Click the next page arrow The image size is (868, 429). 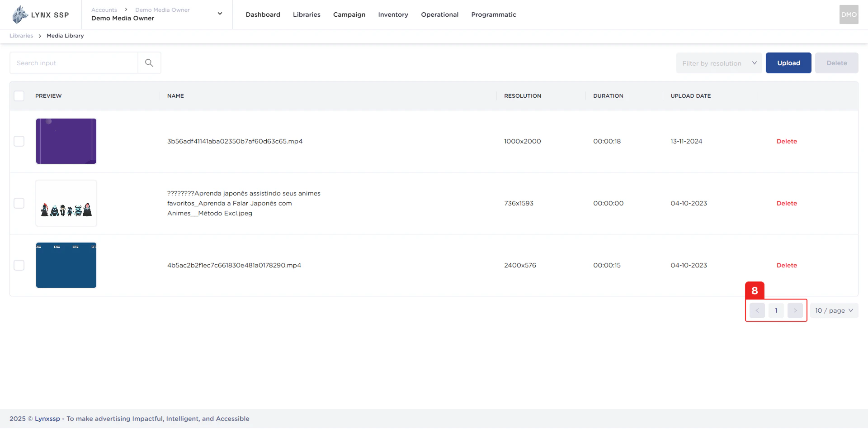[x=795, y=310]
